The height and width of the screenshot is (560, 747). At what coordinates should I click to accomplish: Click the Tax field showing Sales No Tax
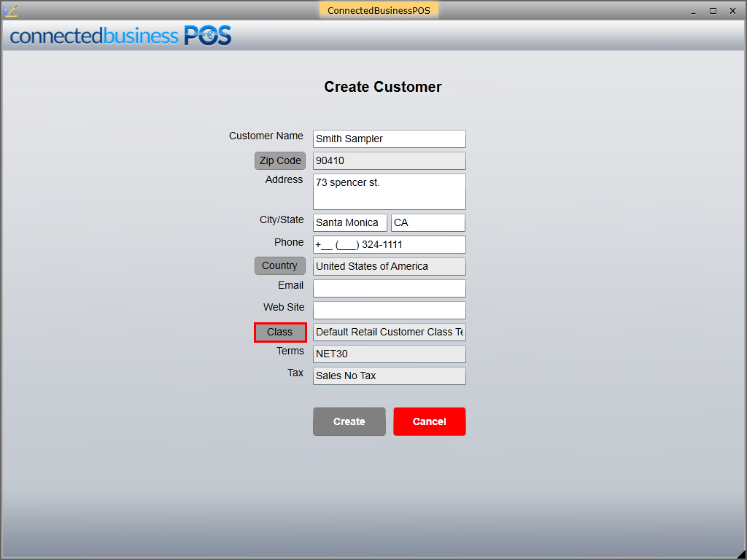tap(390, 376)
